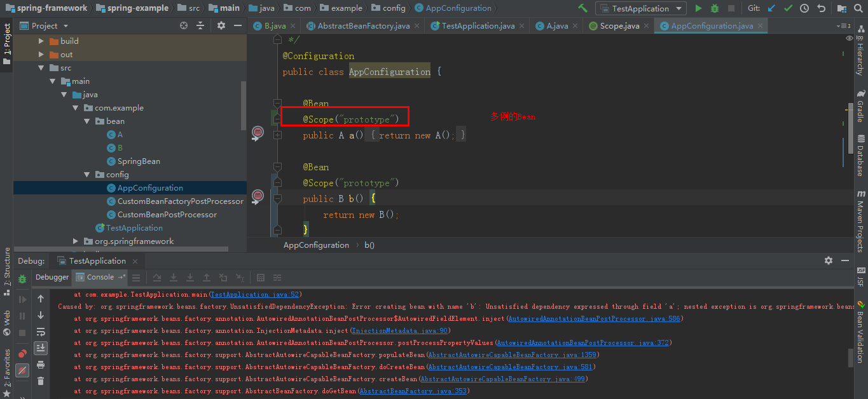This screenshot has width=868, height=399.
Task: Switch to the Debugger tab
Action: [52, 277]
